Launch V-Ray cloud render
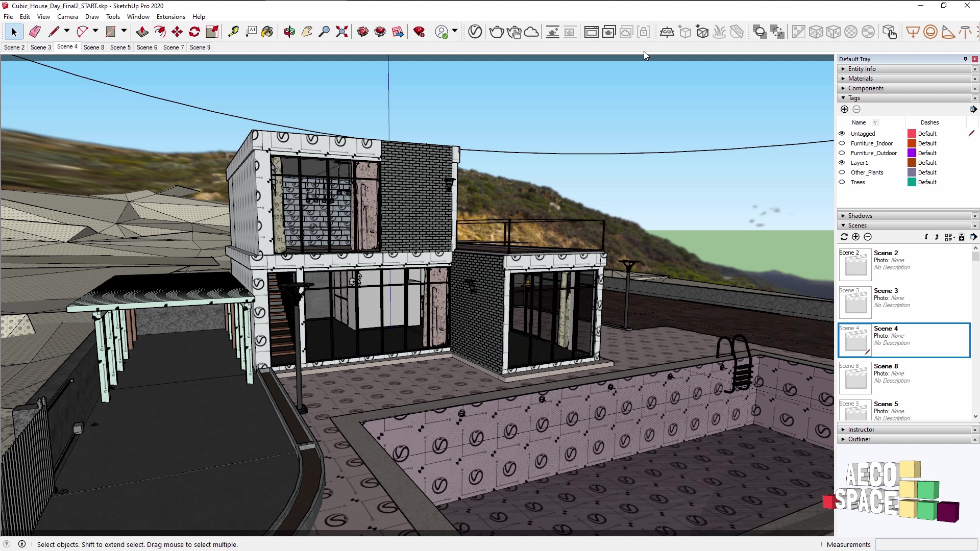Screen dimensions: 980x551 coord(531,32)
